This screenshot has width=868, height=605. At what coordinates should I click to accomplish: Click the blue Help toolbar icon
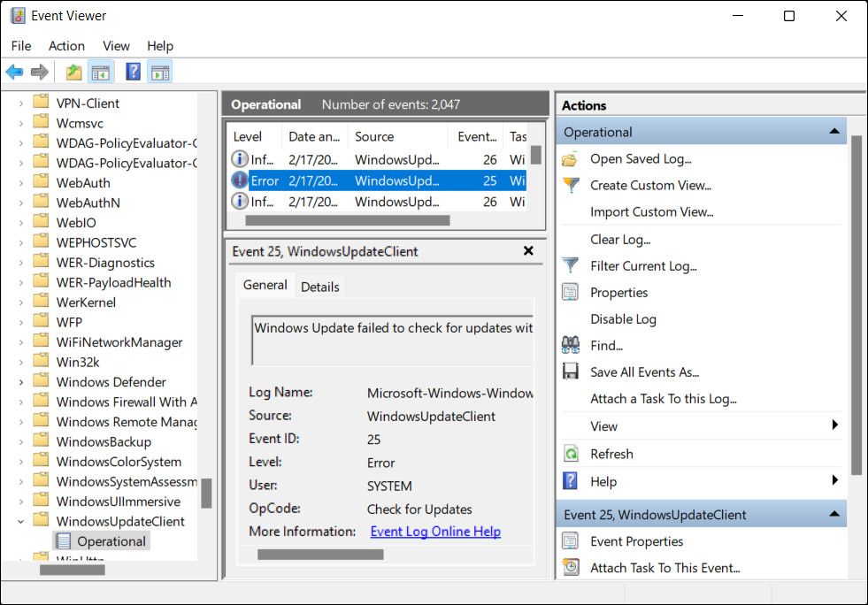tap(134, 72)
